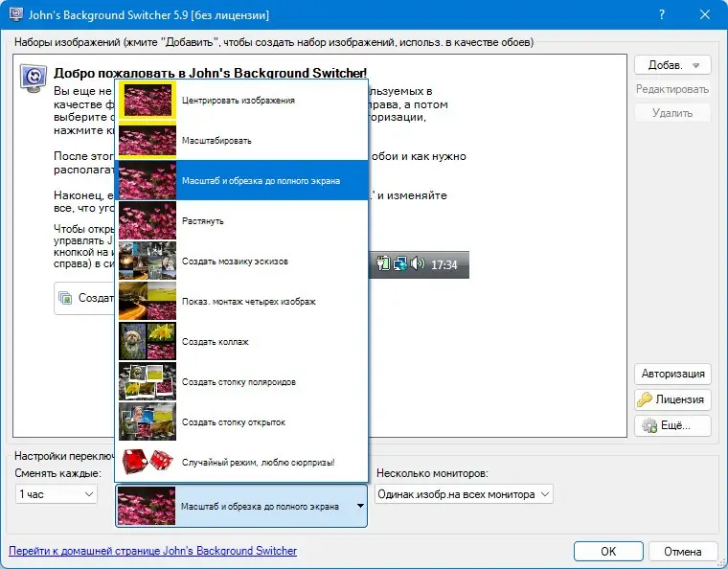The width and height of the screenshot is (728, 569).
Task: Pick 'Создать стопку открыток' option
Action: [241, 422]
